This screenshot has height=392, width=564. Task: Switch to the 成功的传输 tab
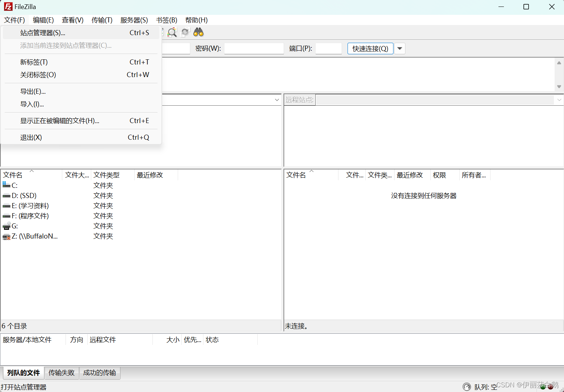[100, 372]
